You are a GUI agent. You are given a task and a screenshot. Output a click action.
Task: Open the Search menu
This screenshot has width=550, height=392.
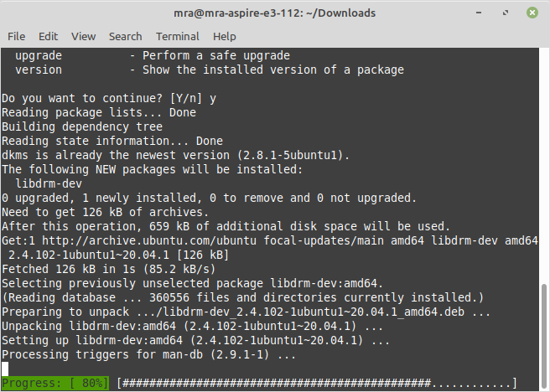[126, 36]
